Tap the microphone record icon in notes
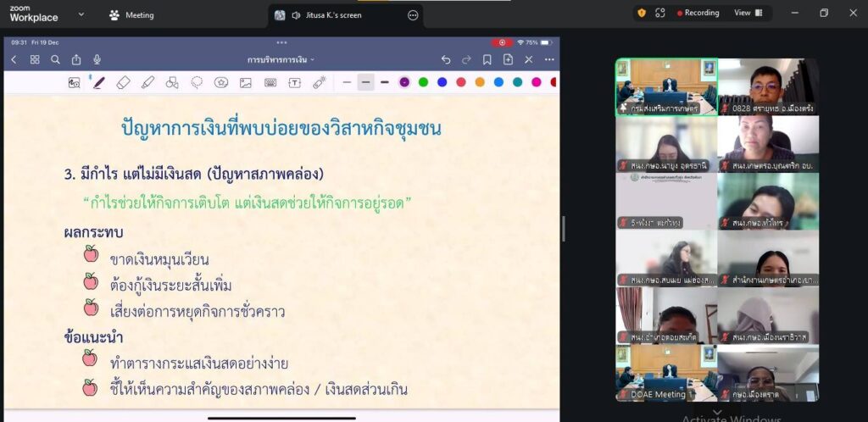The width and height of the screenshot is (868, 422). 97,59
